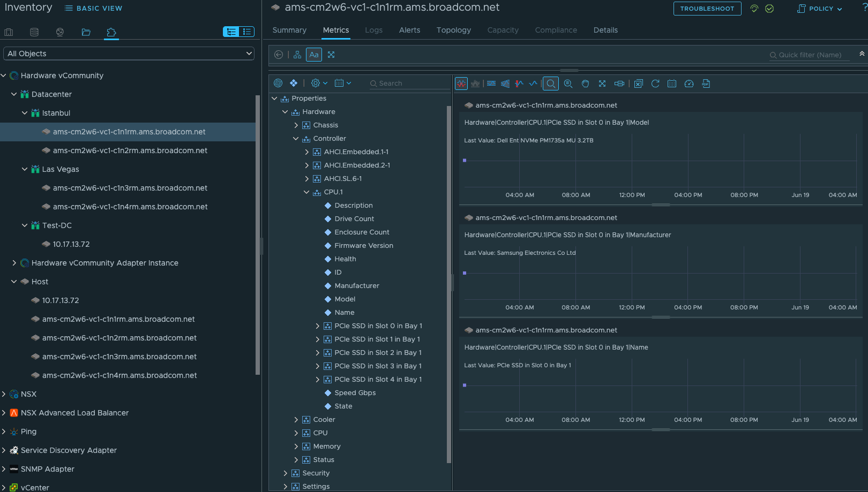
Task: Show object relationship hierarchy icon
Action: 297,55
